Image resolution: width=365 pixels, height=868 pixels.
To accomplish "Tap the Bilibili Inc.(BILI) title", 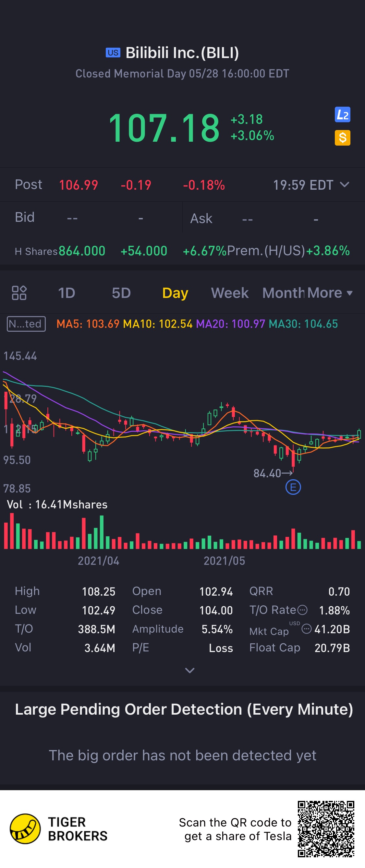I will coord(182,53).
